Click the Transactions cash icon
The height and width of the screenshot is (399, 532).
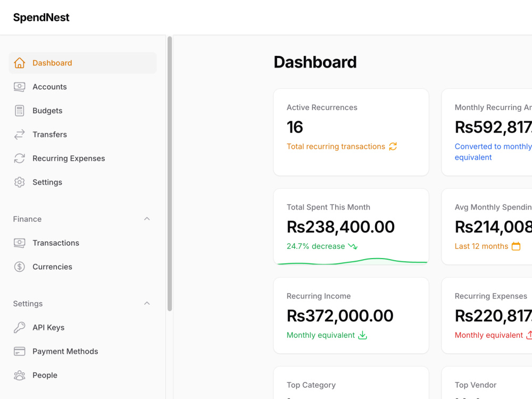point(19,243)
